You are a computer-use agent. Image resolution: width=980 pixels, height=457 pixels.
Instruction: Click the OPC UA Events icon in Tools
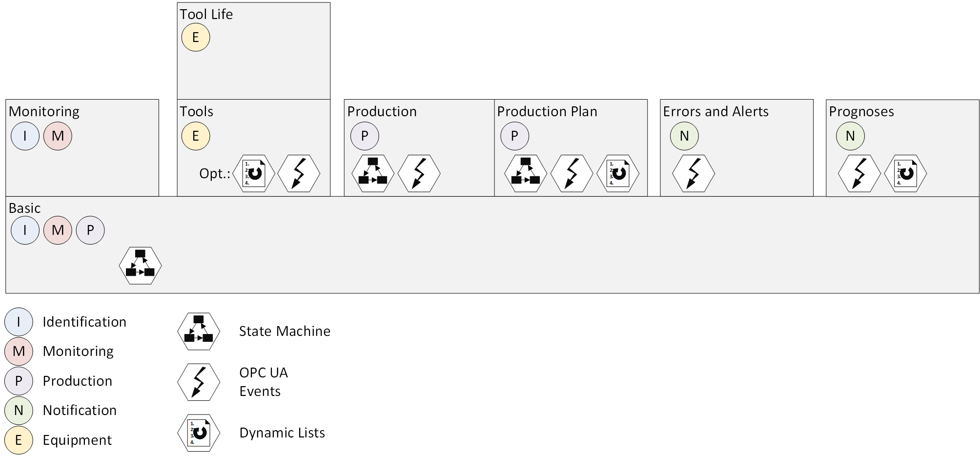tap(299, 173)
